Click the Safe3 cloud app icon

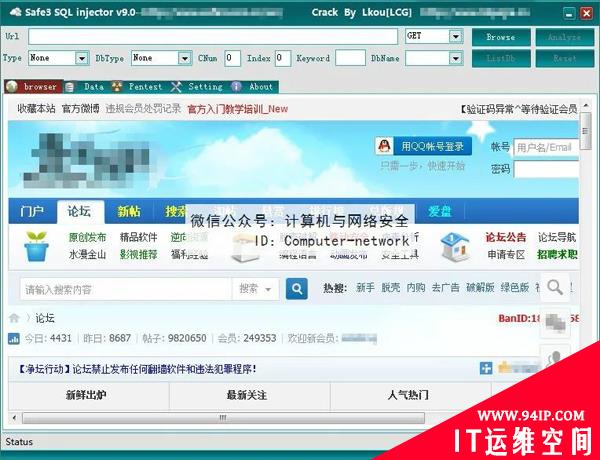coord(16,12)
